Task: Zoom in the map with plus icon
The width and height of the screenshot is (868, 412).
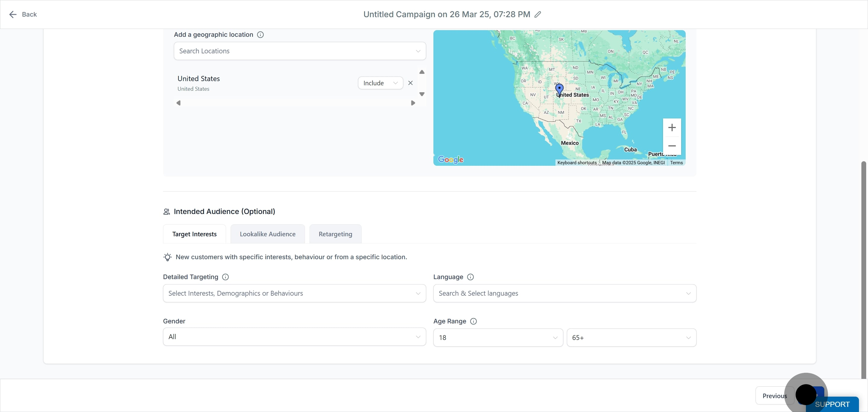Action: pos(671,128)
